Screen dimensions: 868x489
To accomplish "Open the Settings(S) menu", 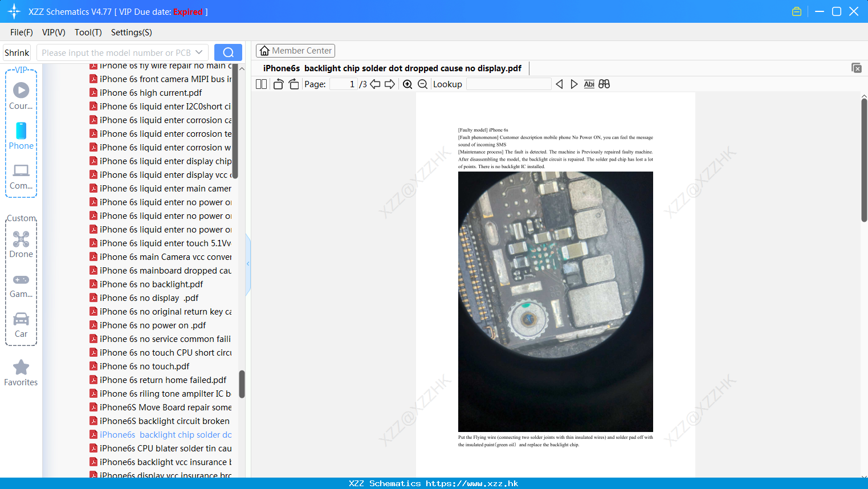I will [132, 32].
